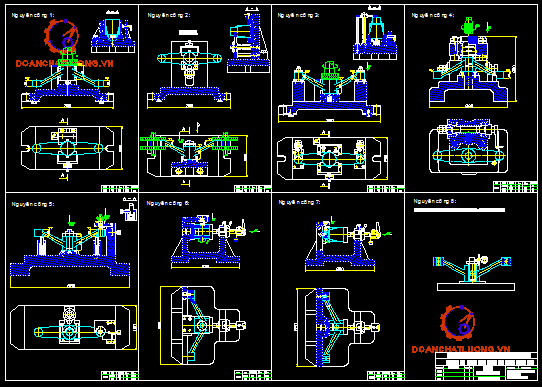The height and width of the screenshot is (387, 542).
Task: Select the gear logo watermark in Nguyên công 1
Action: [62, 36]
